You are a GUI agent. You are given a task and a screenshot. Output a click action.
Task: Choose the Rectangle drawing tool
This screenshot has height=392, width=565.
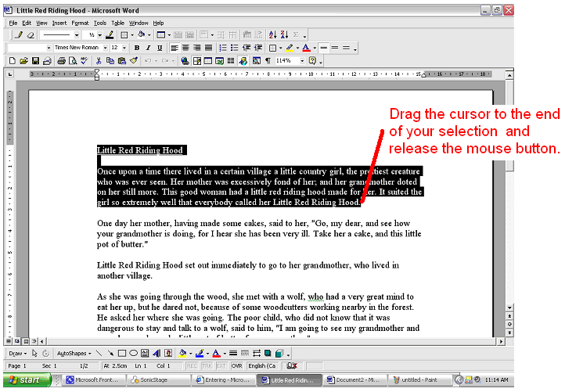(122, 353)
